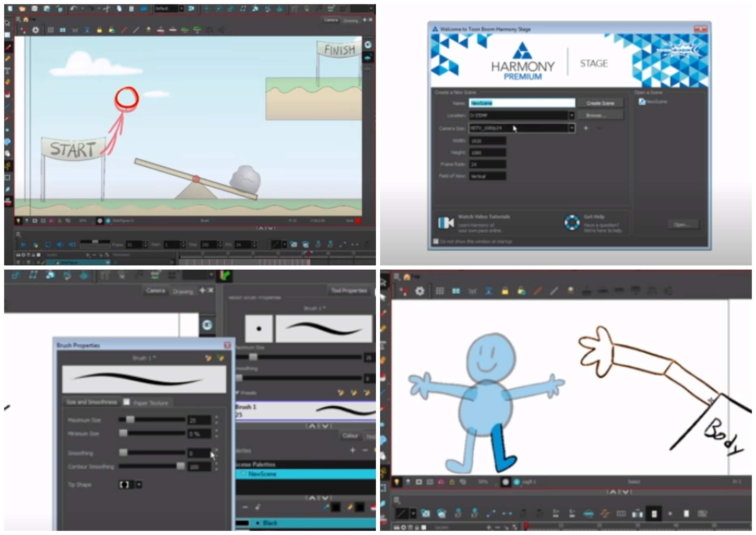Open the Tool Properties tab
The width and height of the screenshot is (756, 535).
click(x=349, y=291)
